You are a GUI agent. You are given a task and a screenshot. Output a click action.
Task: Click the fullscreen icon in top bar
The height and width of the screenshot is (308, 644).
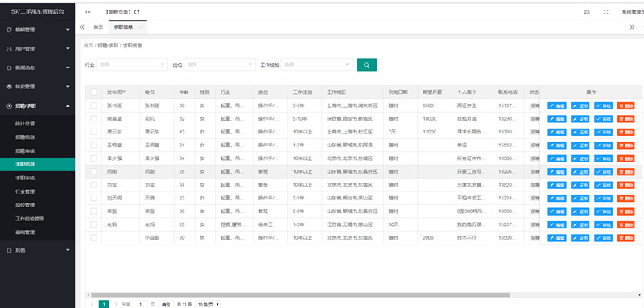click(x=605, y=12)
